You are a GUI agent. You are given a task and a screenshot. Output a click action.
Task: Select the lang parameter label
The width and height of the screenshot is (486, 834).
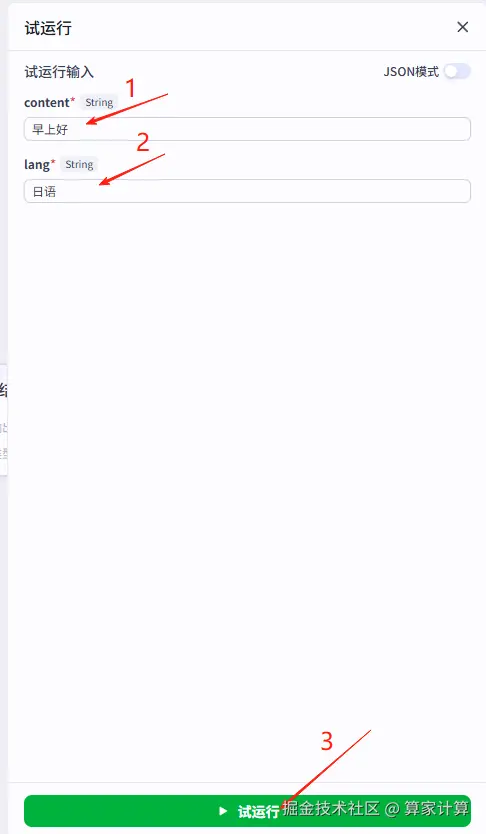[37, 165]
